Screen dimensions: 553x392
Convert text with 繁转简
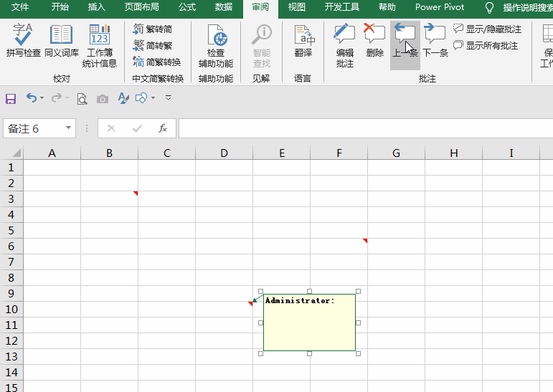(152, 29)
